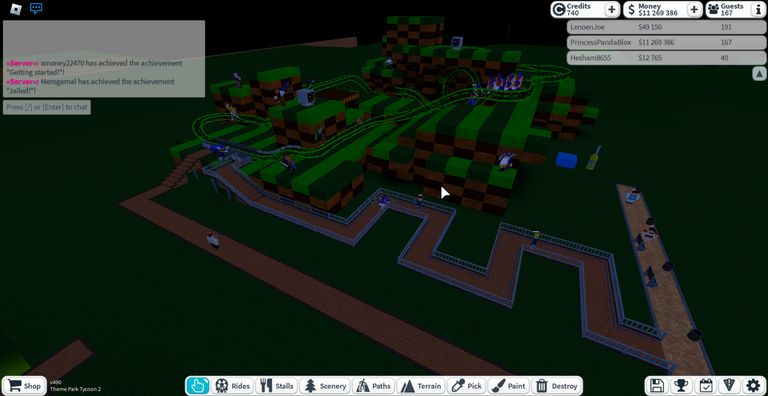Image resolution: width=768 pixels, height=396 pixels.
Task: Click the blue block scenery object
Action: (567, 160)
